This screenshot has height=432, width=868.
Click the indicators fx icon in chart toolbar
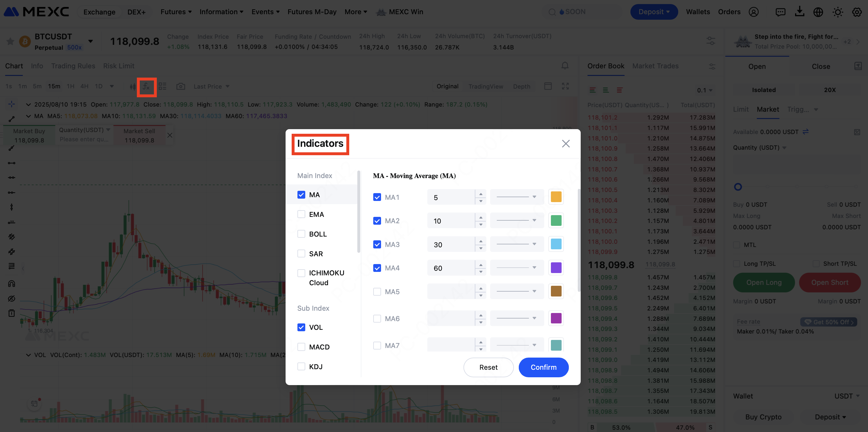pos(146,87)
